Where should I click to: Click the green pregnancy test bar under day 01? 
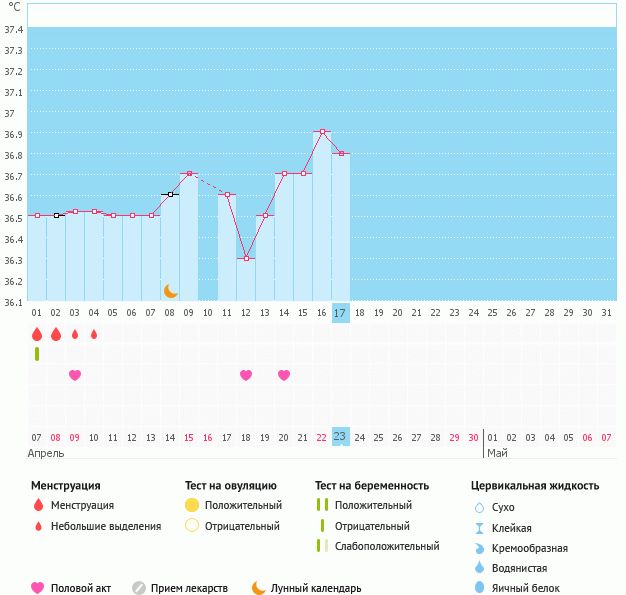37,354
